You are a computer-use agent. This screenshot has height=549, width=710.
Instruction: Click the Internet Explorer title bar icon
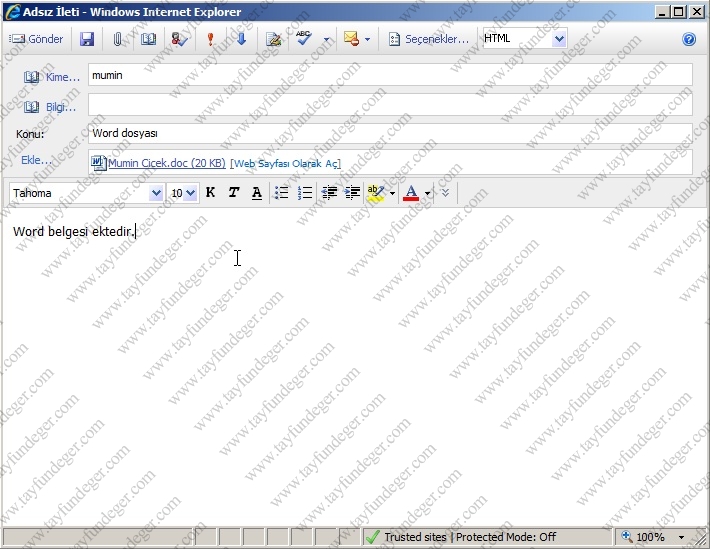(x=12, y=11)
